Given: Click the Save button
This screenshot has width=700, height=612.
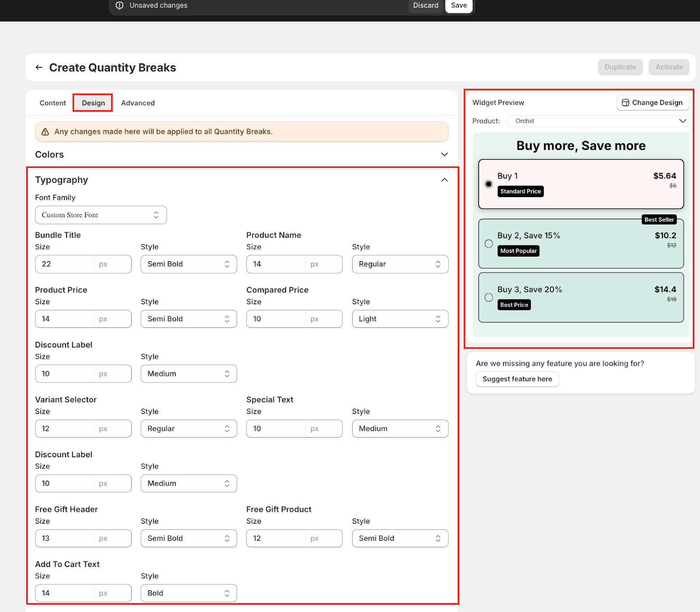Looking at the screenshot, I should coord(458,6).
